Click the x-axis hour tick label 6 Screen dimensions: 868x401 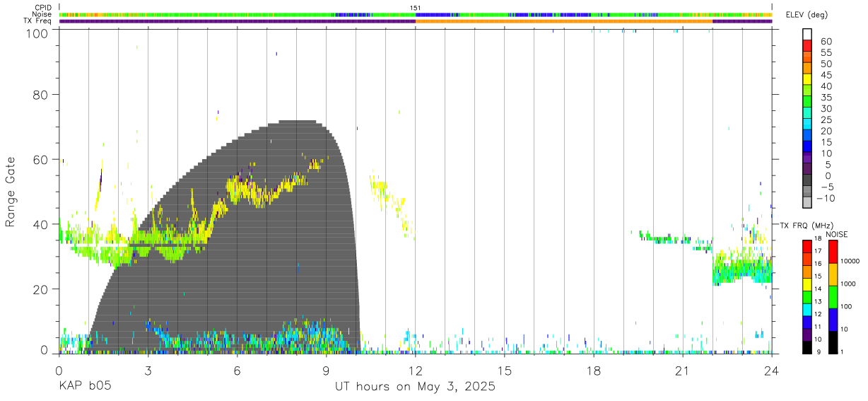click(237, 371)
